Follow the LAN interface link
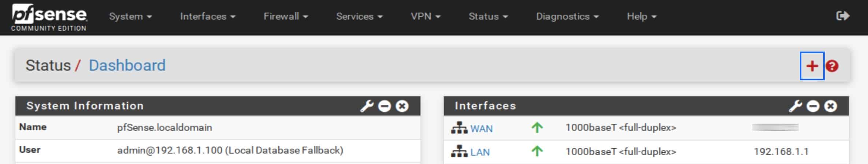The height and width of the screenshot is (164, 868). coord(480,152)
